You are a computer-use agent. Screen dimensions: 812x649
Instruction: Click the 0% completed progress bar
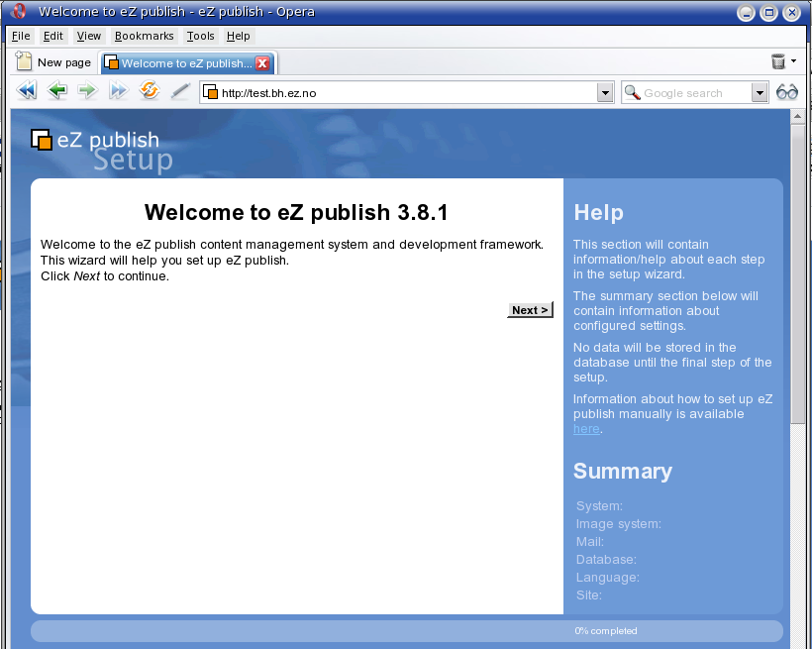click(407, 631)
